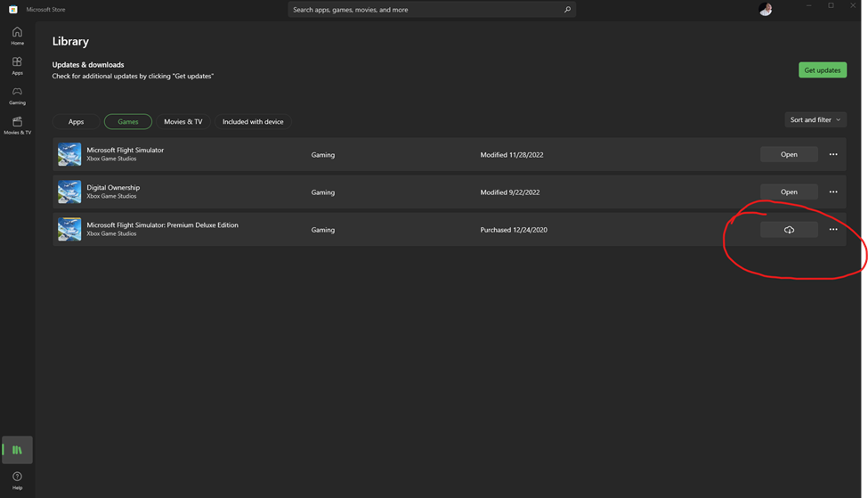This screenshot has height=498, width=868.
Task: Select the Games filter tab
Action: tap(128, 121)
